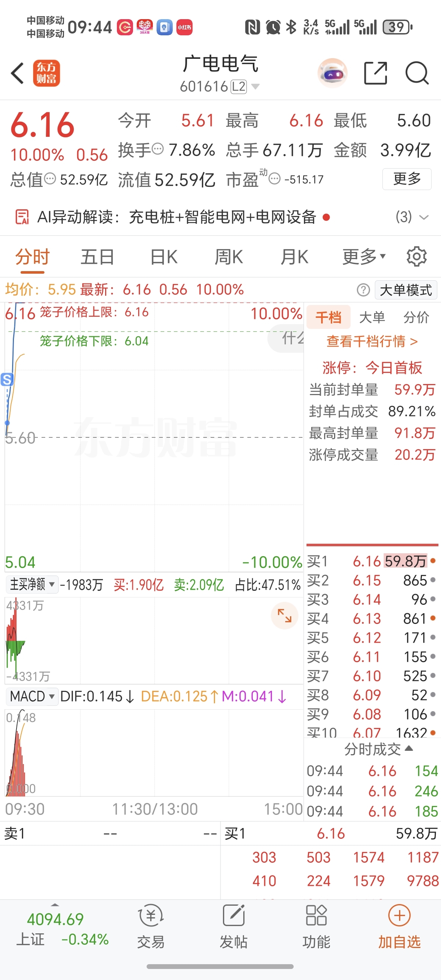Viewport: 441px width, 980px height.
Task: Tap the 更多 quote details button
Action: tap(407, 178)
